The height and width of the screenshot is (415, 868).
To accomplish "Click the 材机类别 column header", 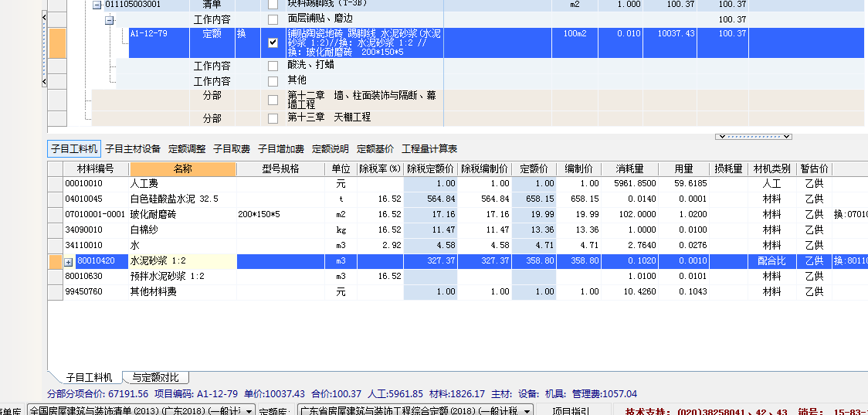I will point(772,169).
